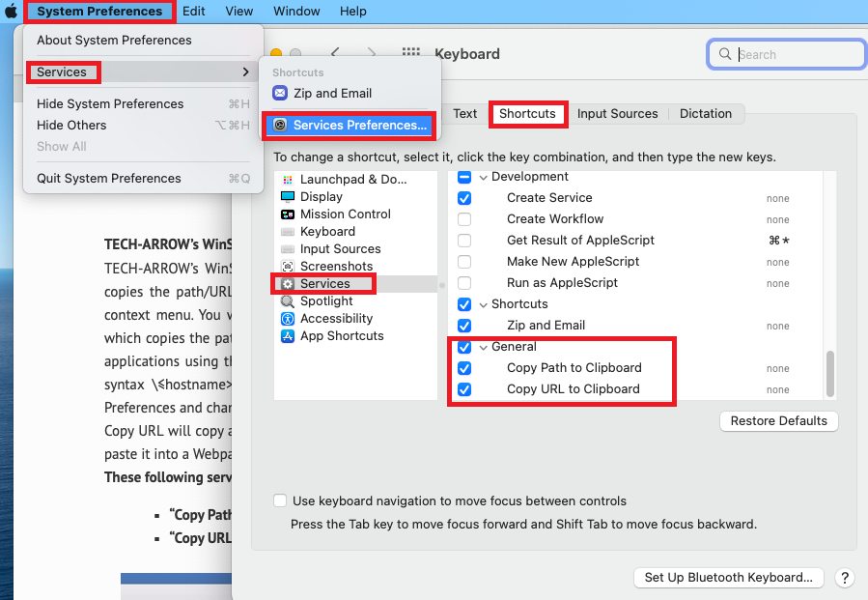Collapse the Shortcuts services group
The image size is (868, 600).
click(x=483, y=304)
